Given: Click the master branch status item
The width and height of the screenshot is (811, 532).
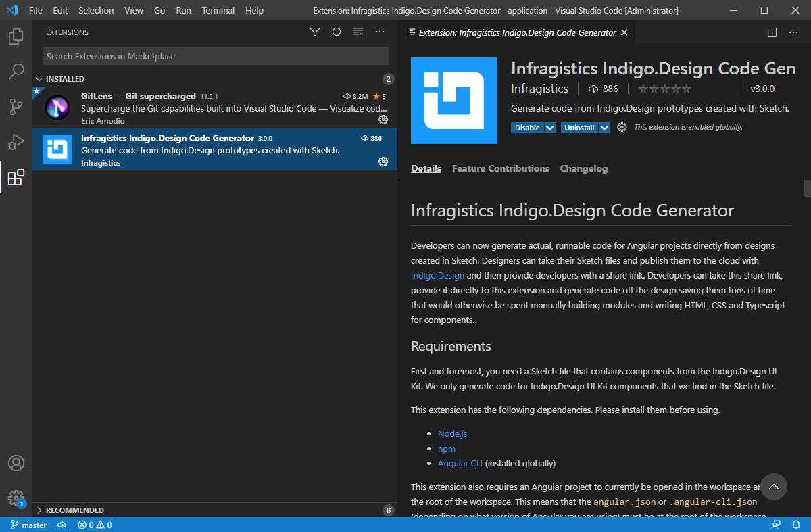Looking at the screenshot, I should pyautogui.click(x=29, y=525).
